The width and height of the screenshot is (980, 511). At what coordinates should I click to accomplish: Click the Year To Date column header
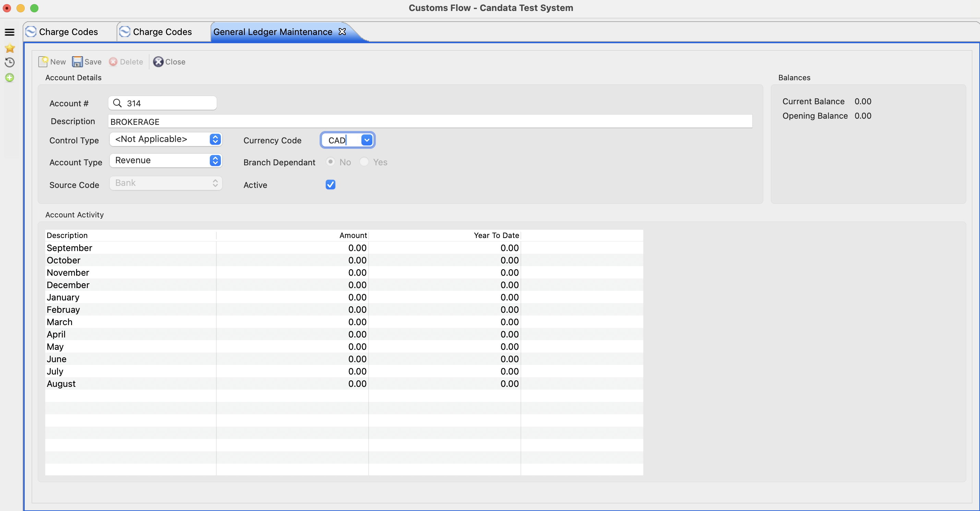[x=444, y=235]
